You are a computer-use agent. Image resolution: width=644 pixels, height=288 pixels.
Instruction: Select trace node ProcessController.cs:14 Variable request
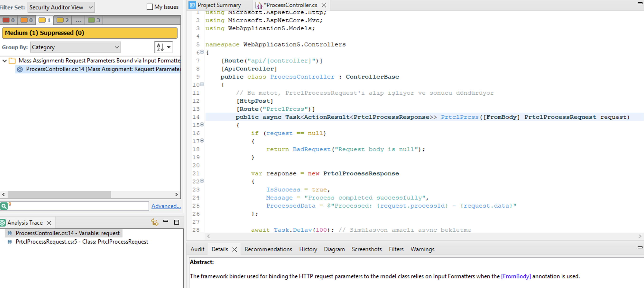67,233
